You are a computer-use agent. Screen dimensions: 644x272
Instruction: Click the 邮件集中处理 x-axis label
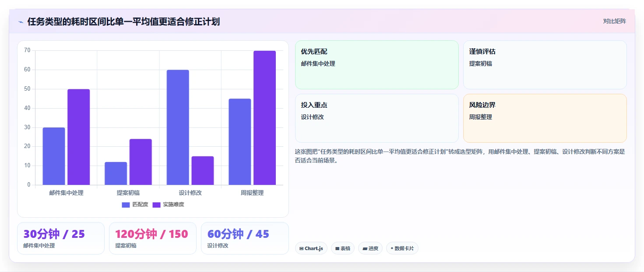click(66, 193)
